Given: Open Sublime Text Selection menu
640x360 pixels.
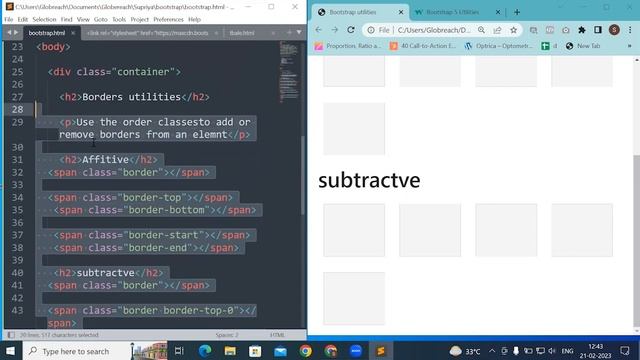Looking at the screenshot, I should click(44, 19).
